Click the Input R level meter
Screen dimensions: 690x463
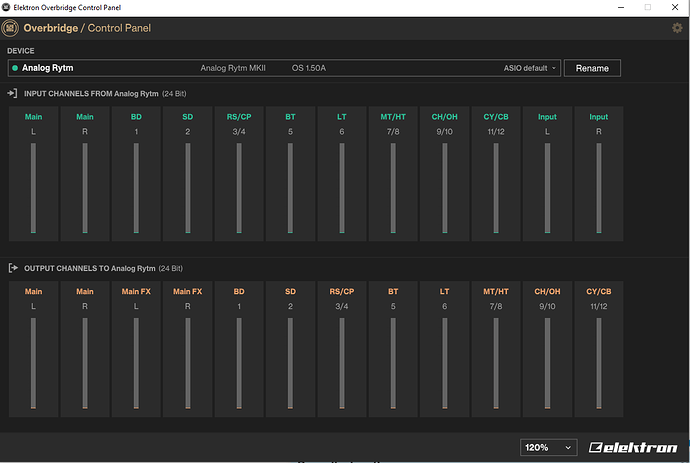tap(599, 188)
